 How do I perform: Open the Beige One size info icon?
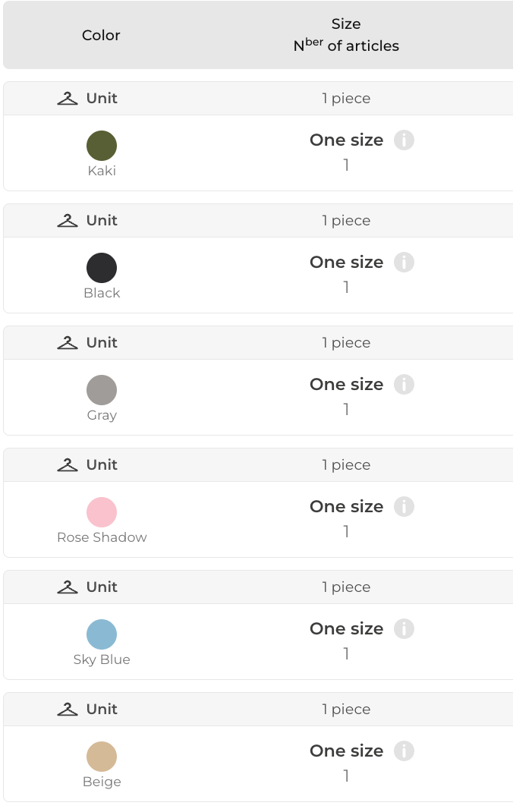tap(404, 751)
